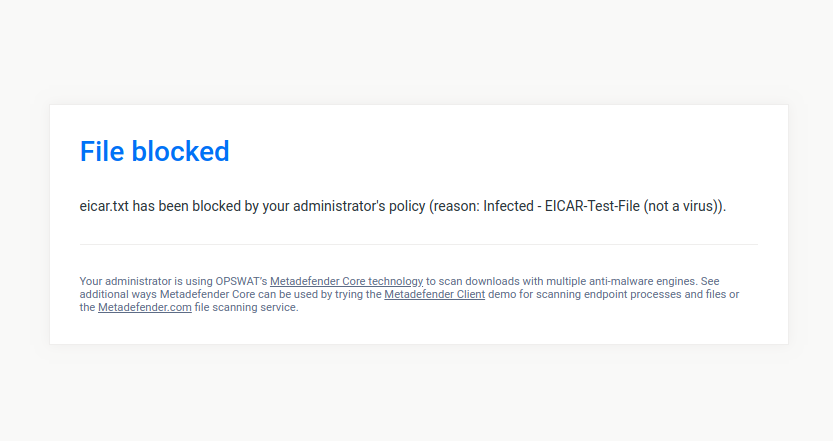Click the "(not a virus)" text
The width and height of the screenshot is (833, 441).
(x=685, y=206)
